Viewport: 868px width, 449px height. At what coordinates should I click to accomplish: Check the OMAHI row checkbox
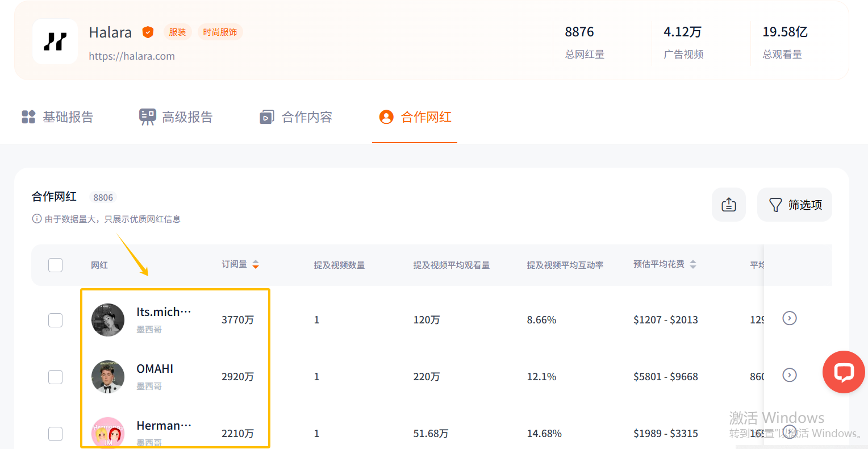pos(55,377)
